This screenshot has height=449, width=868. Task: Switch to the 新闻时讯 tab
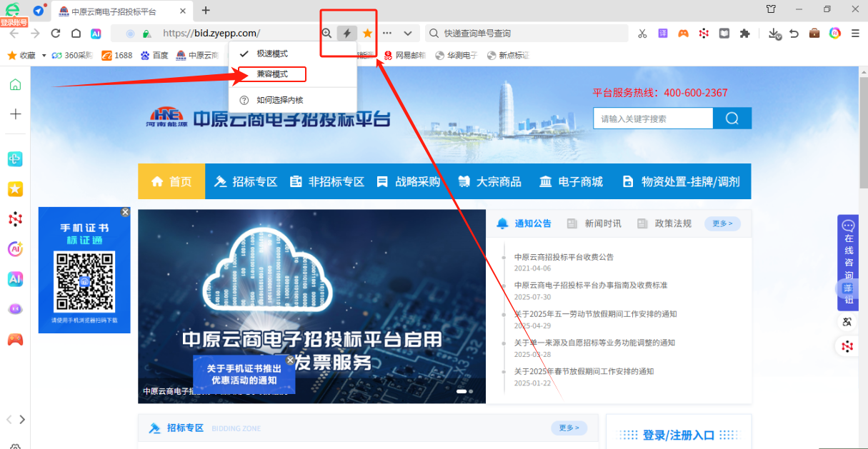click(602, 223)
